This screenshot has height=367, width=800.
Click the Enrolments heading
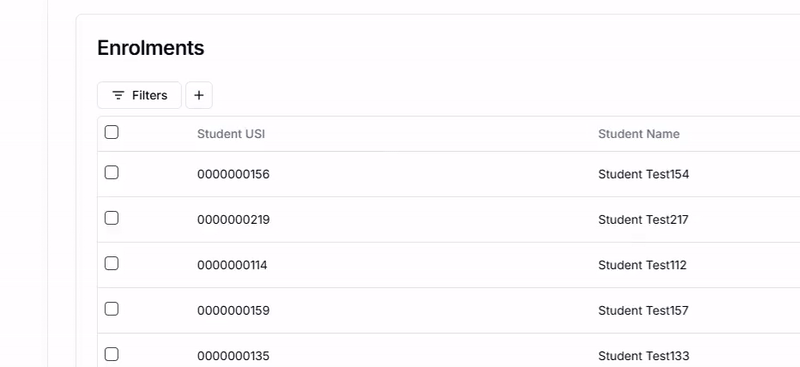(151, 48)
